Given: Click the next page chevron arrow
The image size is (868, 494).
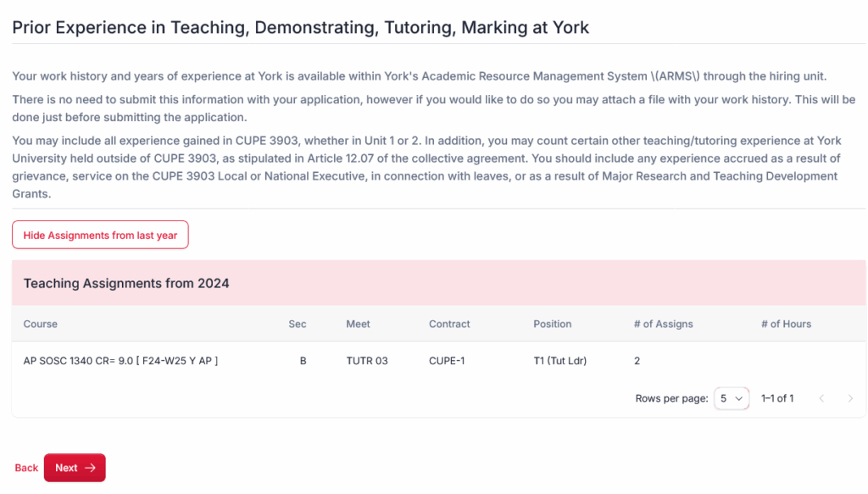Looking at the screenshot, I should click(x=850, y=398).
